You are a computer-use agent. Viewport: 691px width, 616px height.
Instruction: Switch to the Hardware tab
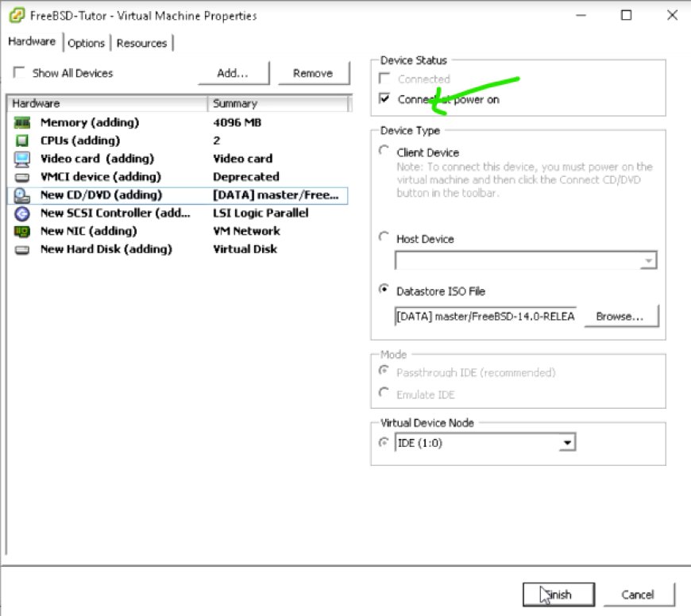(x=32, y=41)
